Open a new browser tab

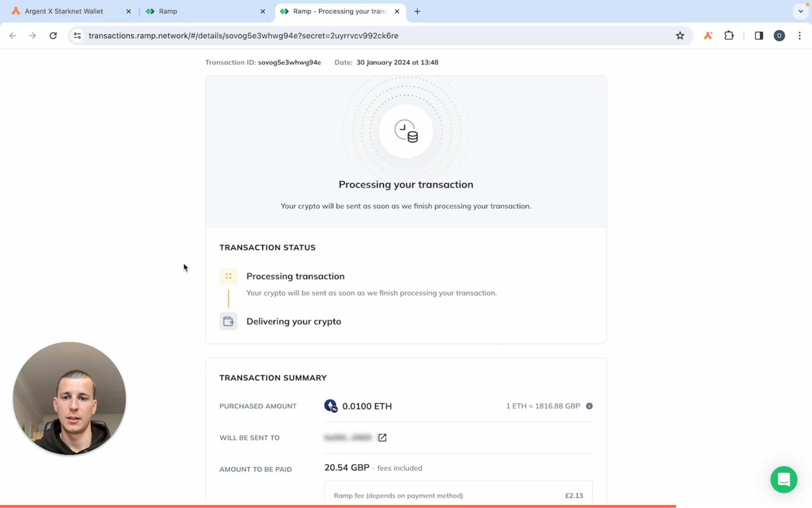(417, 11)
